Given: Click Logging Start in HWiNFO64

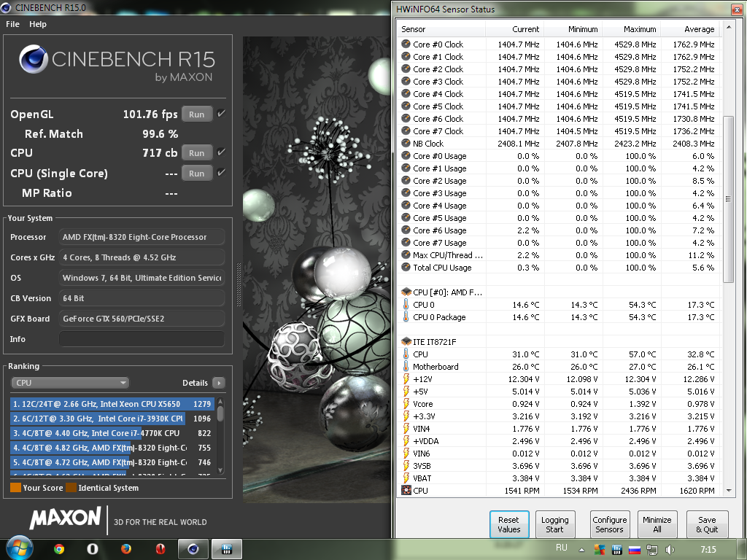Looking at the screenshot, I should pyautogui.click(x=555, y=524).
